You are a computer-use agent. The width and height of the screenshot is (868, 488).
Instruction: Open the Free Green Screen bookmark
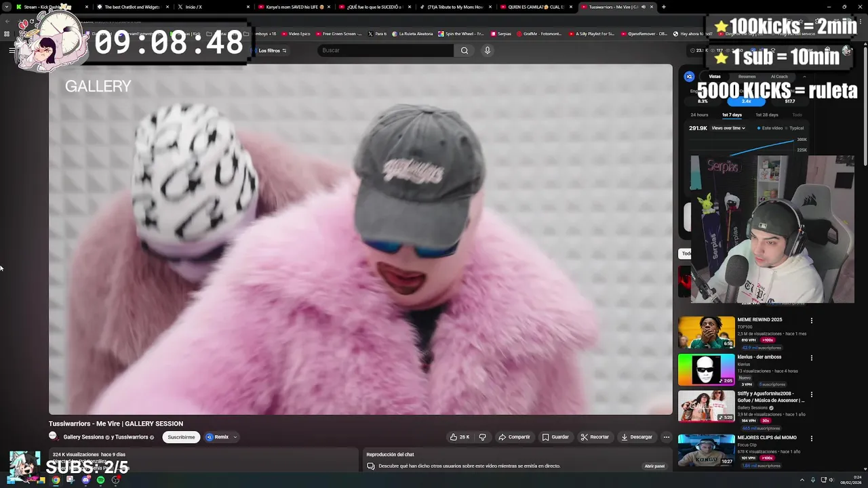click(x=338, y=33)
